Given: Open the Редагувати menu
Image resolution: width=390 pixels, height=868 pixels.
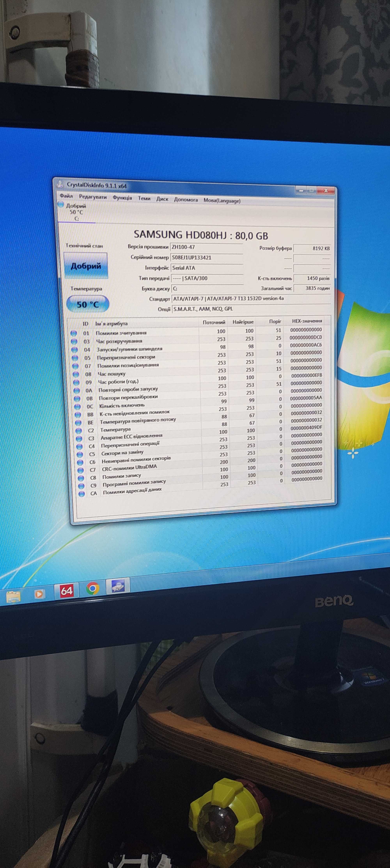Looking at the screenshot, I should [x=93, y=197].
